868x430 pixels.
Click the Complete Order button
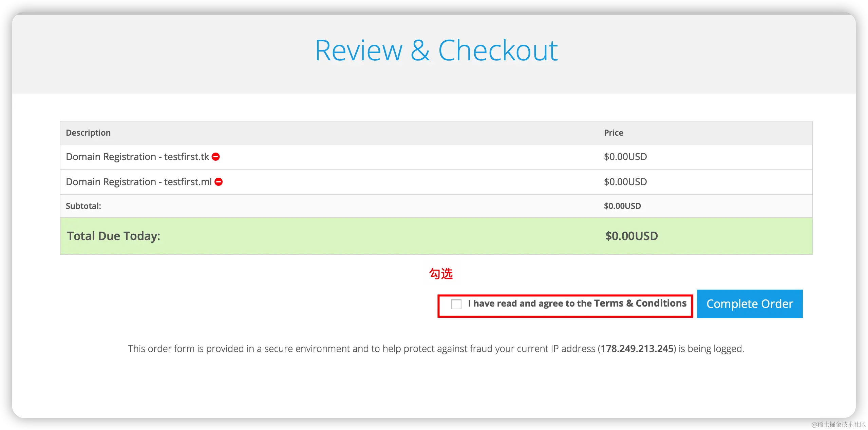pos(750,304)
